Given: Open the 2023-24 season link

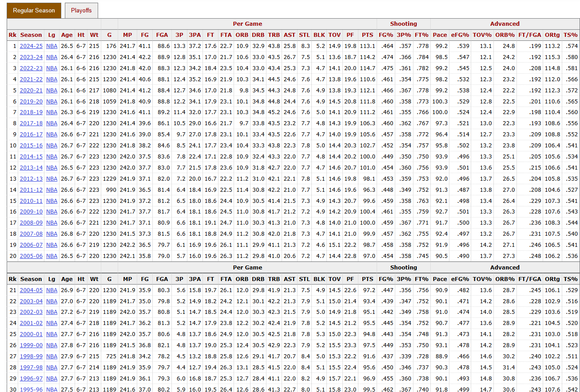Looking at the screenshot, I should (x=31, y=57).
